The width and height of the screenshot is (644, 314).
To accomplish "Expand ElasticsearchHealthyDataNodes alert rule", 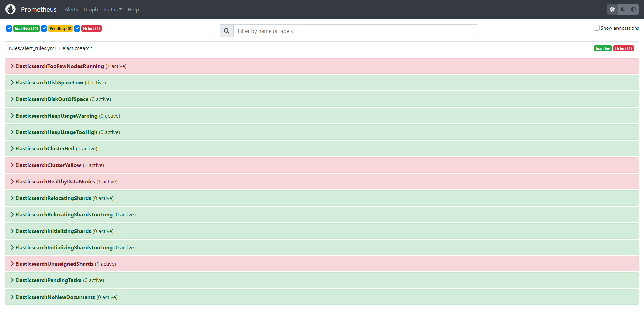I will [x=322, y=181].
